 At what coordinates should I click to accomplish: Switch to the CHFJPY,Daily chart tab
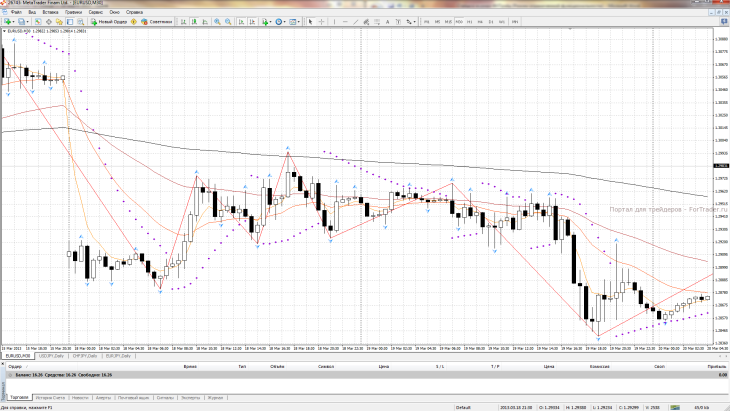(x=85, y=356)
